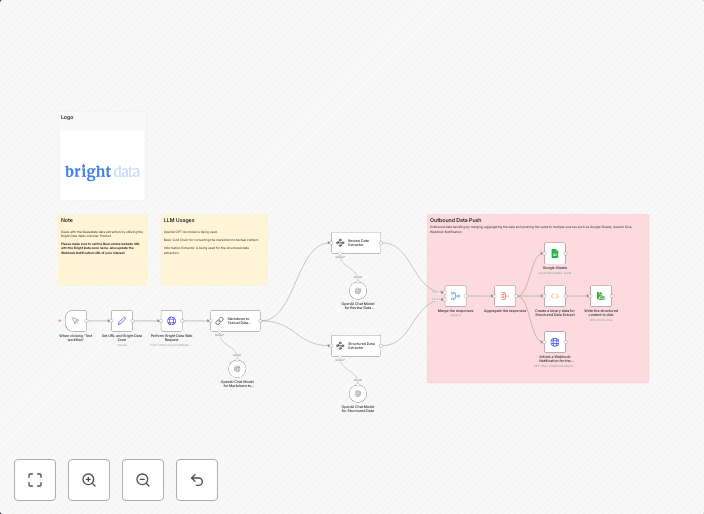Click the 'Merge the responses' label text
The height and width of the screenshot is (514, 704).
(455, 311)
